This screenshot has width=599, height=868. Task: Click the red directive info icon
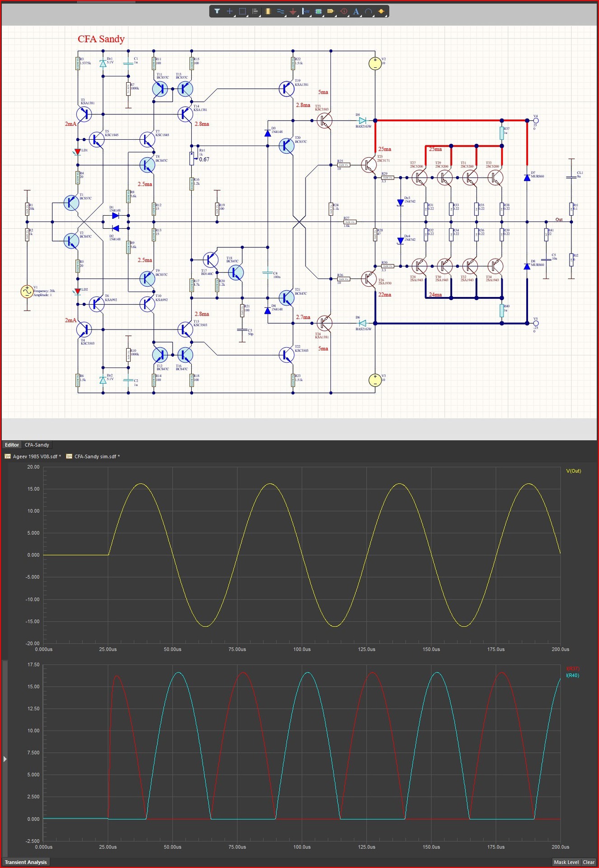344,11
